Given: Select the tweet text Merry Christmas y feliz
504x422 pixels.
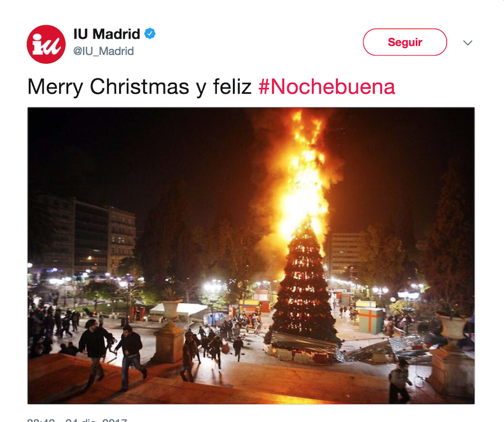Looking at the screenshot, I should pos(139,87).
